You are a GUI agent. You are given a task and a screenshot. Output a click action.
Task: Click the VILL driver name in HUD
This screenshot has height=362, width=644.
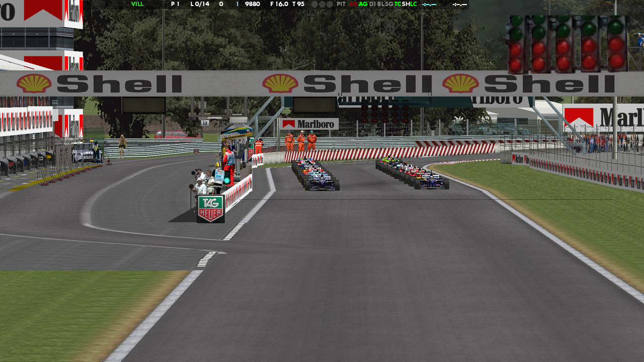pyautogui.click(x=137, y=4)
